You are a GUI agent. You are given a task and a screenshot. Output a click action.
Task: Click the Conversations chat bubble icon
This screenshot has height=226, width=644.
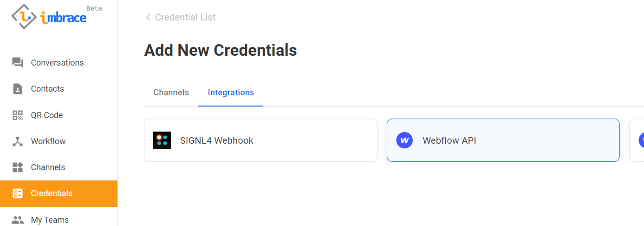(x=18, y=63)
